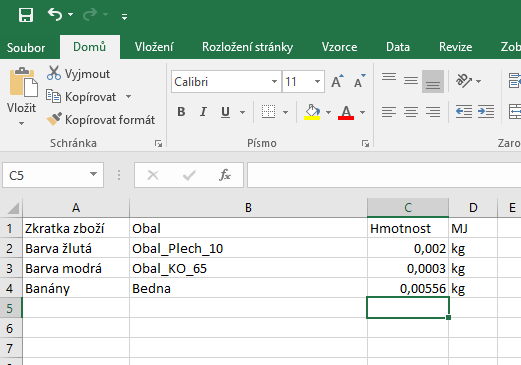Click cell with value '0,00556'

pos(408,288)
